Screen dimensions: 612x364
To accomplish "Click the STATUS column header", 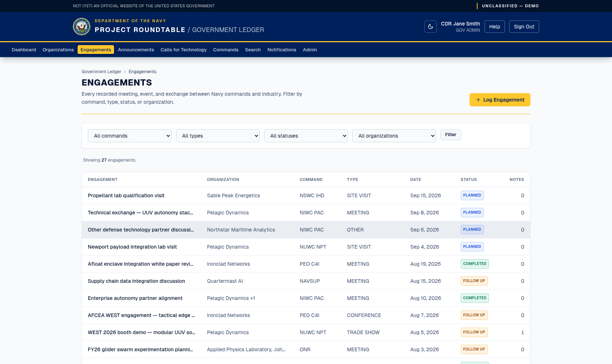I will 468,179.
